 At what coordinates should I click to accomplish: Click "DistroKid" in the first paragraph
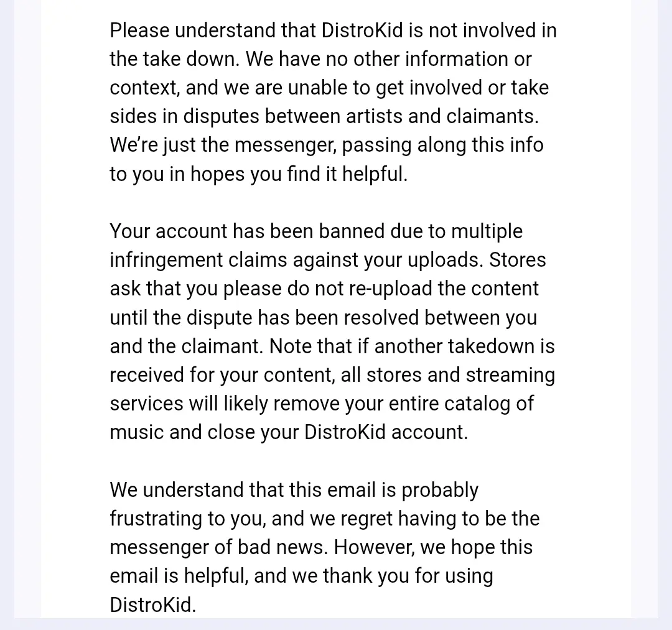tap(362, 30)
